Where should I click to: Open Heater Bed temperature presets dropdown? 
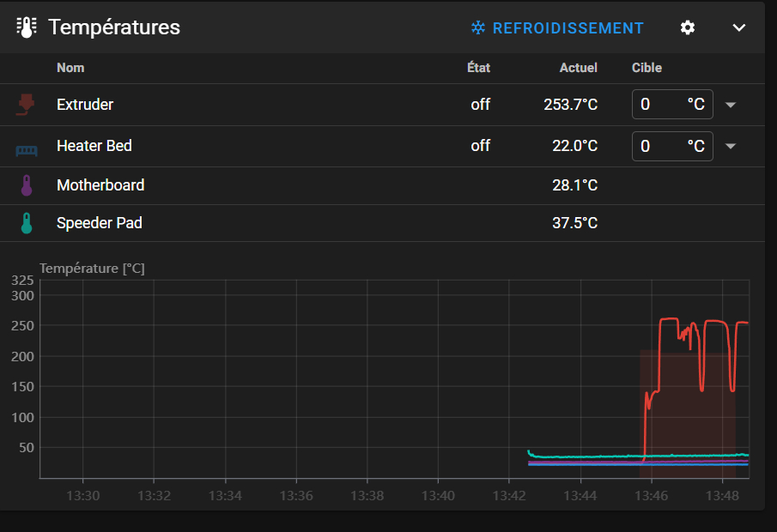[x=730, y=146]
